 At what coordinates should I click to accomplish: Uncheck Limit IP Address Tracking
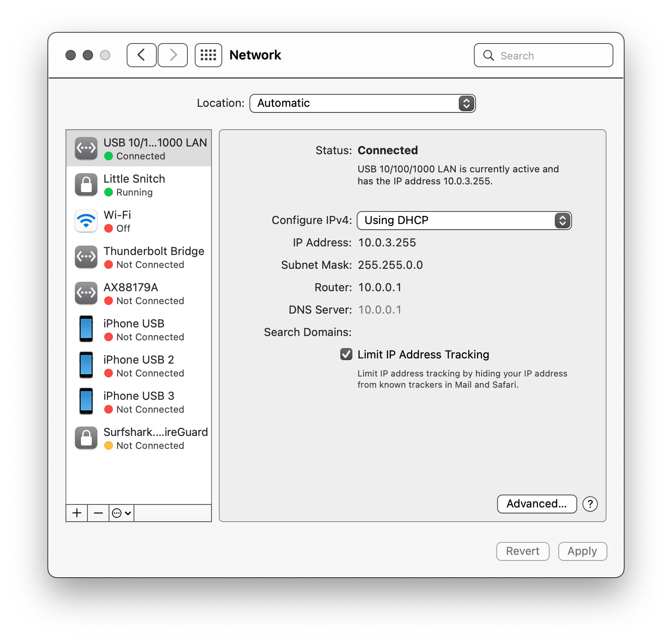[346, 354]
